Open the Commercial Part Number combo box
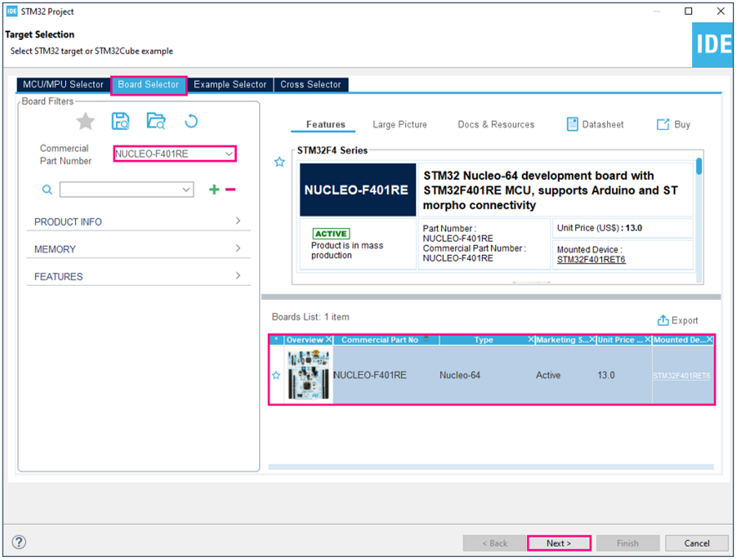The image size is (737, 560). 174,153
